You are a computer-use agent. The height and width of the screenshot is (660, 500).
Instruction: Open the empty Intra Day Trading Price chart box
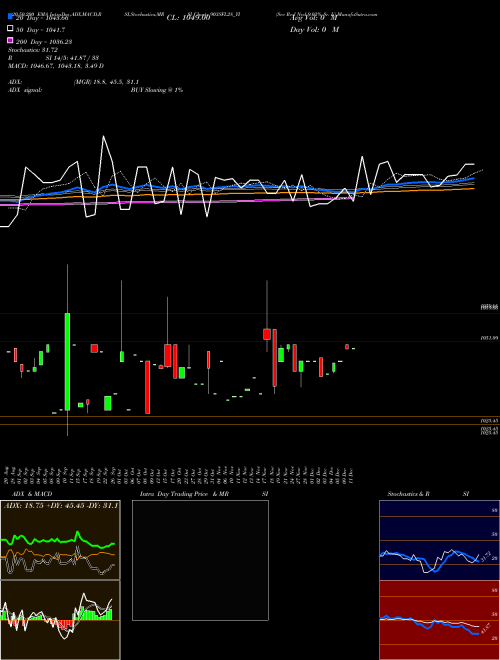(200, 560)
